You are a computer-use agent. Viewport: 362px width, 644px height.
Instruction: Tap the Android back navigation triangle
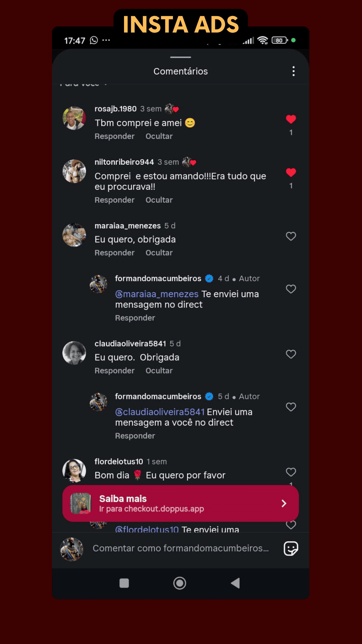(235, 583)
